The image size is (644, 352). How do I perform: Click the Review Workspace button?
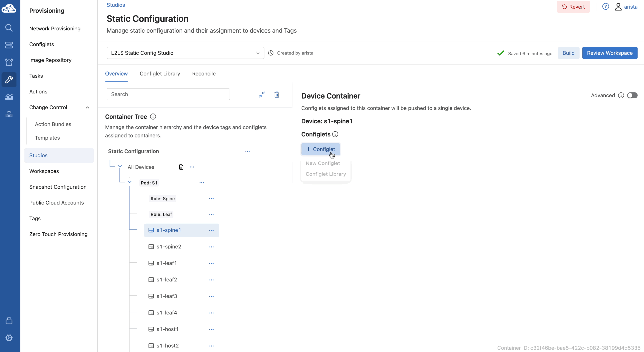(609, 53)
